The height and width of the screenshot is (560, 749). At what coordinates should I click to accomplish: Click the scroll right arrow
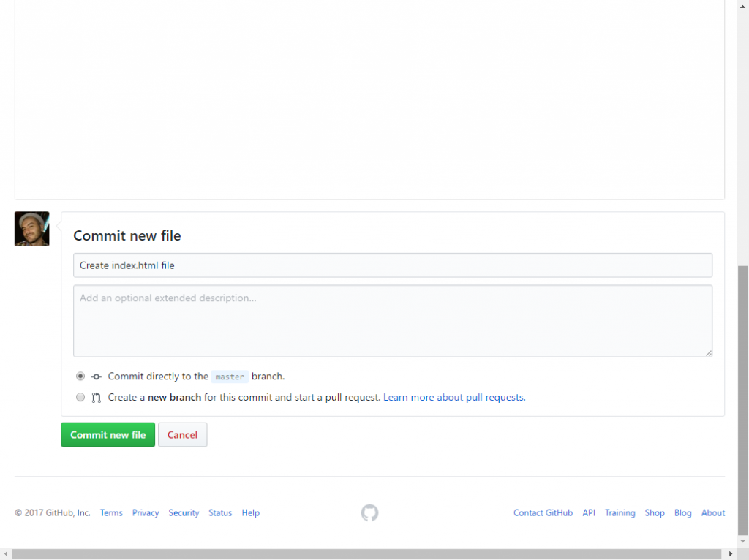coord(731,554)
